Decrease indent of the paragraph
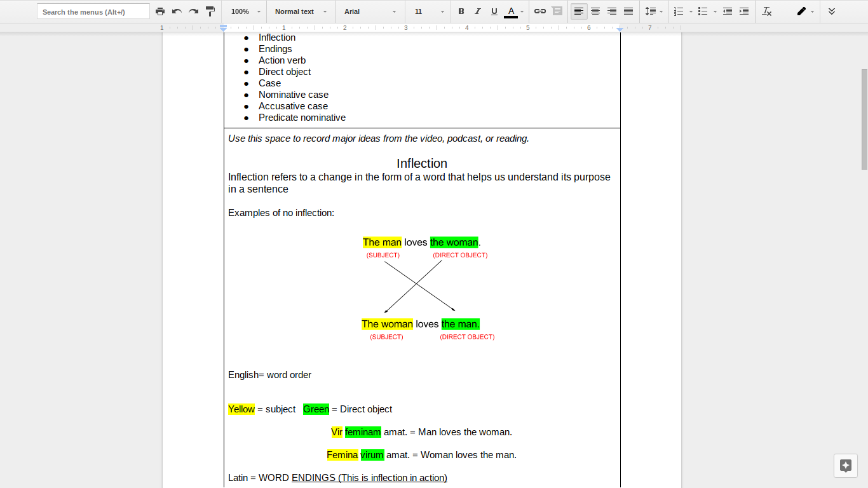 [x=728, y=11]
